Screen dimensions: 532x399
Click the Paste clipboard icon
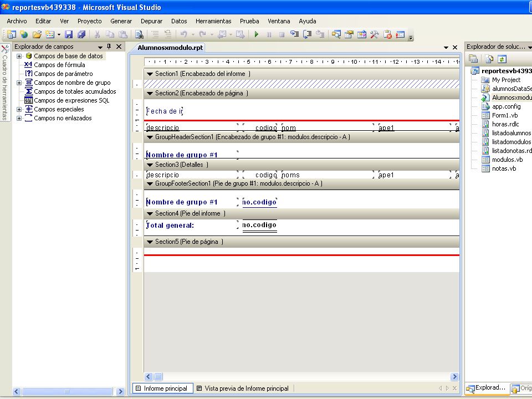(x=123, y=34)
